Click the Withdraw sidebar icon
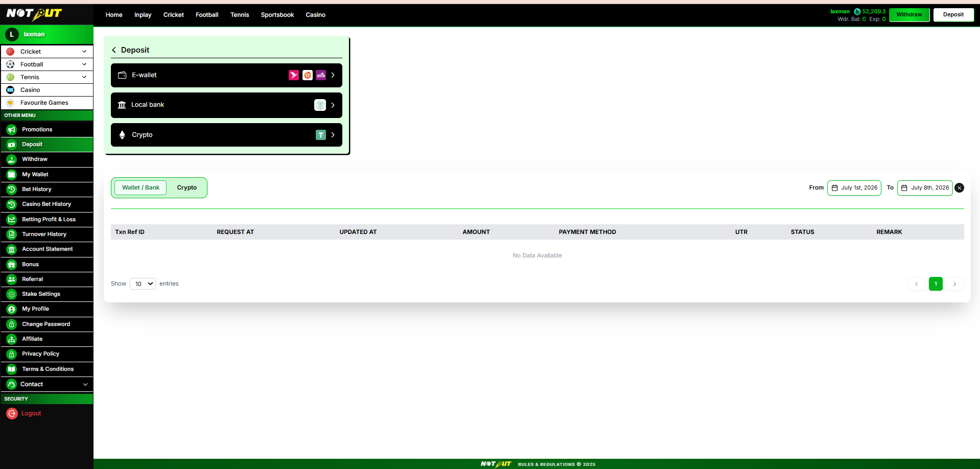Image resolution: width=980 pixels, height=469 pixels. pos(12,159)
